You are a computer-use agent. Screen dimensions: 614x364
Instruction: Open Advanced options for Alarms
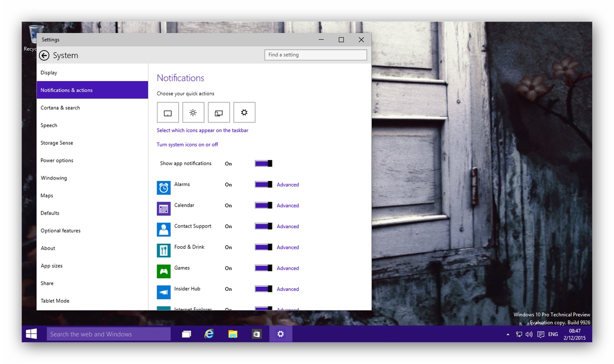click(x=288, y=185)
